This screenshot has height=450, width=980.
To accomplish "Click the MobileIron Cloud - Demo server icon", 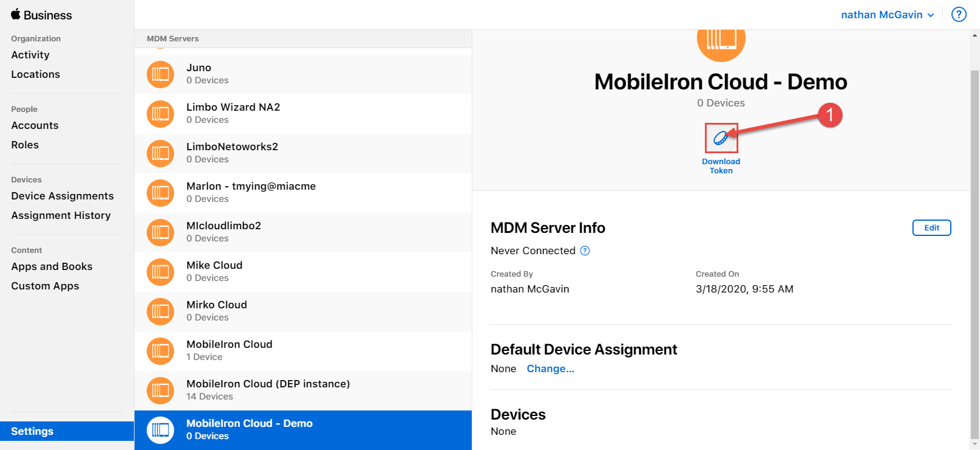I will point(160,430).
